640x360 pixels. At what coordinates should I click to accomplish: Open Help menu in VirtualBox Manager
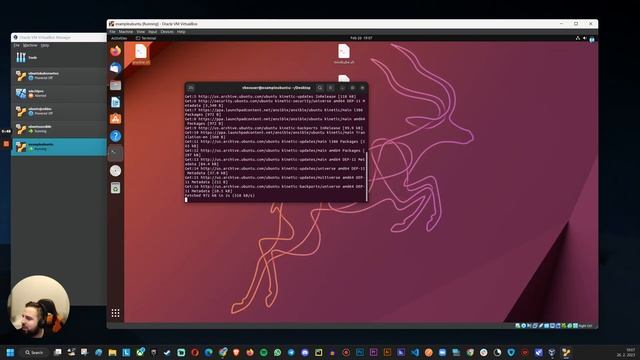click(x=45, y=45)
